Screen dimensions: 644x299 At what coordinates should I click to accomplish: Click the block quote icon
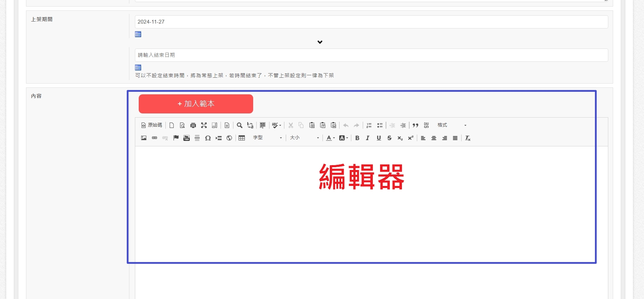tap(415, 125)
